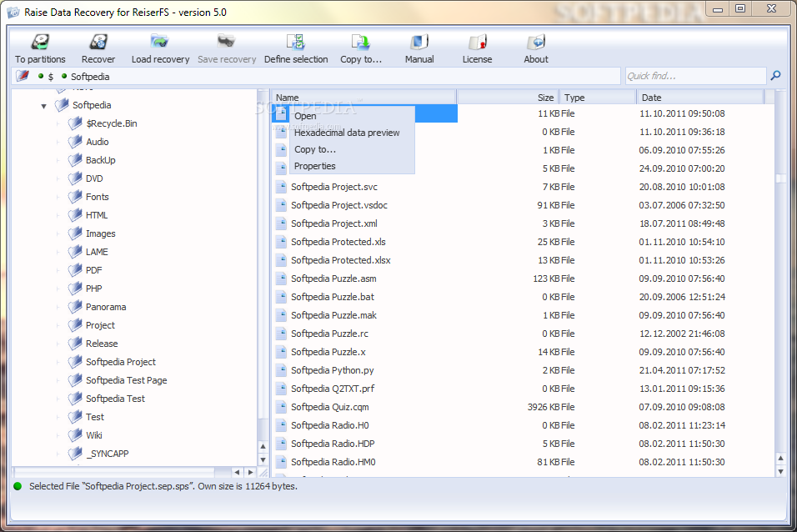The image size is (797, 532).
Task: Click the BackUp folder icon
Action: click(75, 160)
